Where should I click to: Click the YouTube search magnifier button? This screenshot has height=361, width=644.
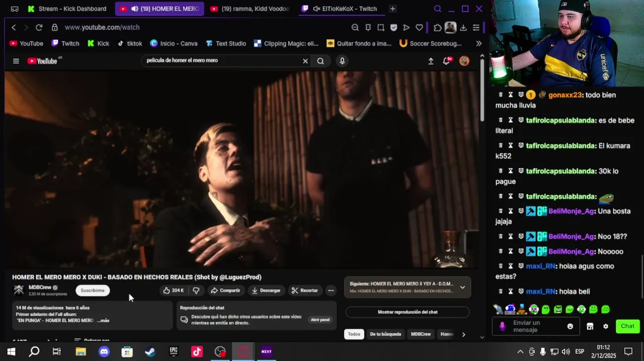click(x=320, y=61)
